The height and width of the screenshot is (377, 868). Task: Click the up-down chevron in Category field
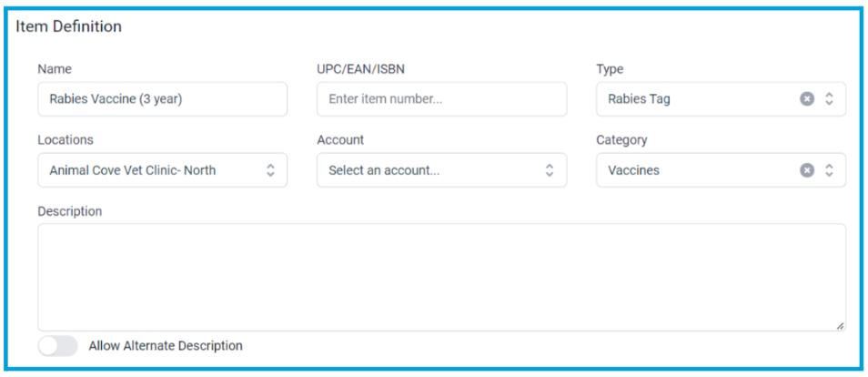coord(829,170)
